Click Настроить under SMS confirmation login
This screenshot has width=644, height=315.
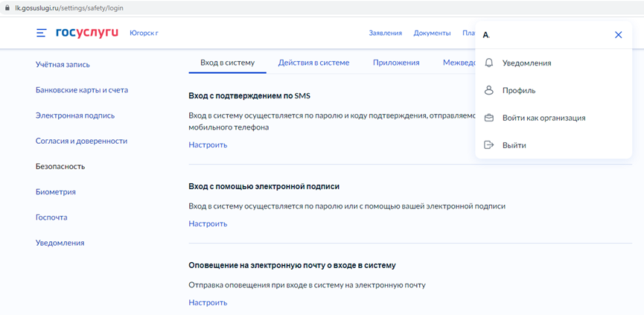pyautogui.click(x=208, y=144)
